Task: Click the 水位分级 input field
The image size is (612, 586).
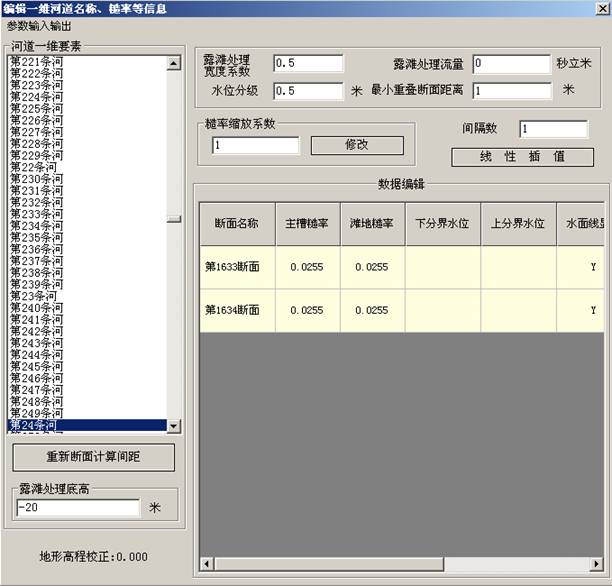Action: pos(307,91)
